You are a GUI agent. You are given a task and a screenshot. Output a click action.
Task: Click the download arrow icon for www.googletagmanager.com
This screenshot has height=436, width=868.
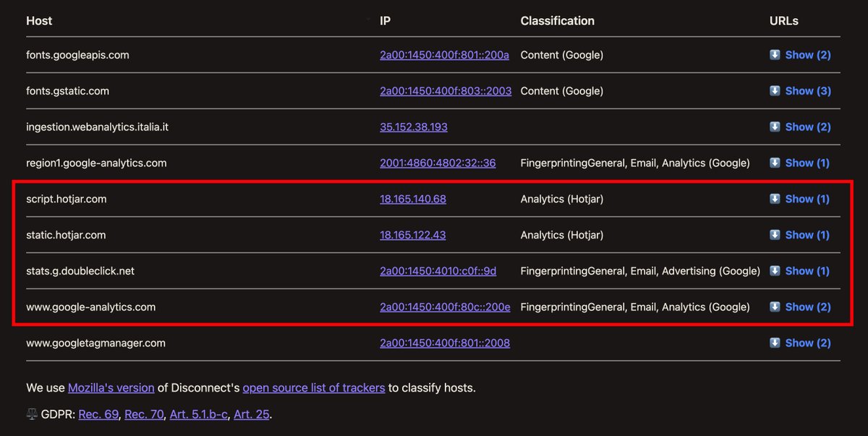[x=775, y=342]
